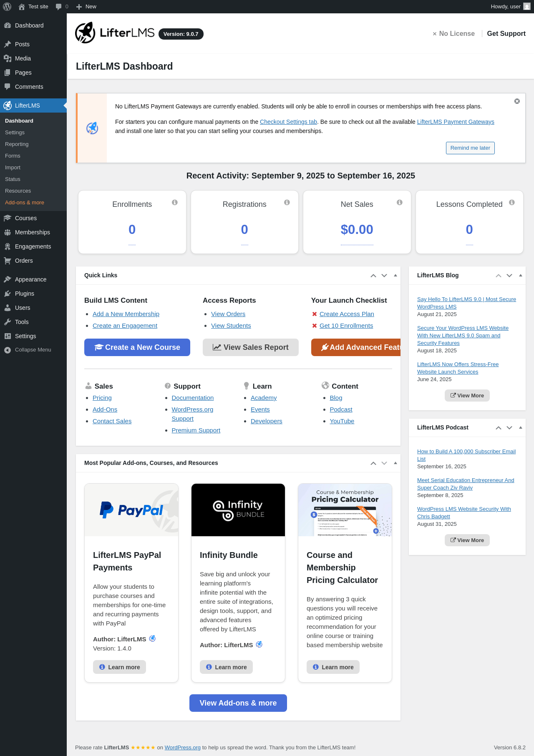The height and width of the screenshot is (756, 534).
Task: Open Comments menu in sidebar
Action: [x=33, y=87]
